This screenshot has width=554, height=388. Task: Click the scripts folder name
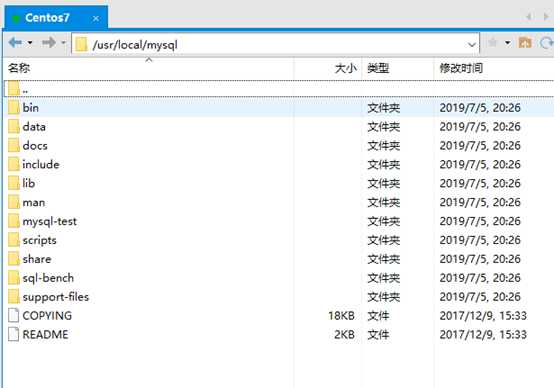pyautogui.click(x=40, y=241)
